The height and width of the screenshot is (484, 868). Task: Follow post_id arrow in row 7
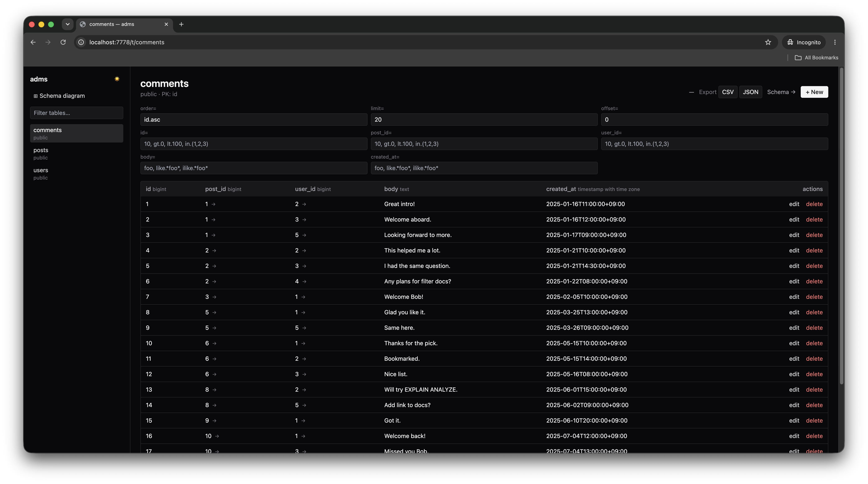tap(214, 297)
